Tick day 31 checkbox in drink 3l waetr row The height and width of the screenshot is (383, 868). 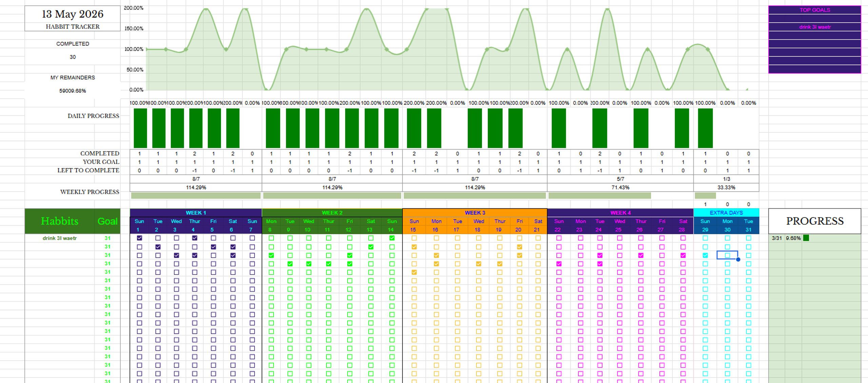point(749,238)
